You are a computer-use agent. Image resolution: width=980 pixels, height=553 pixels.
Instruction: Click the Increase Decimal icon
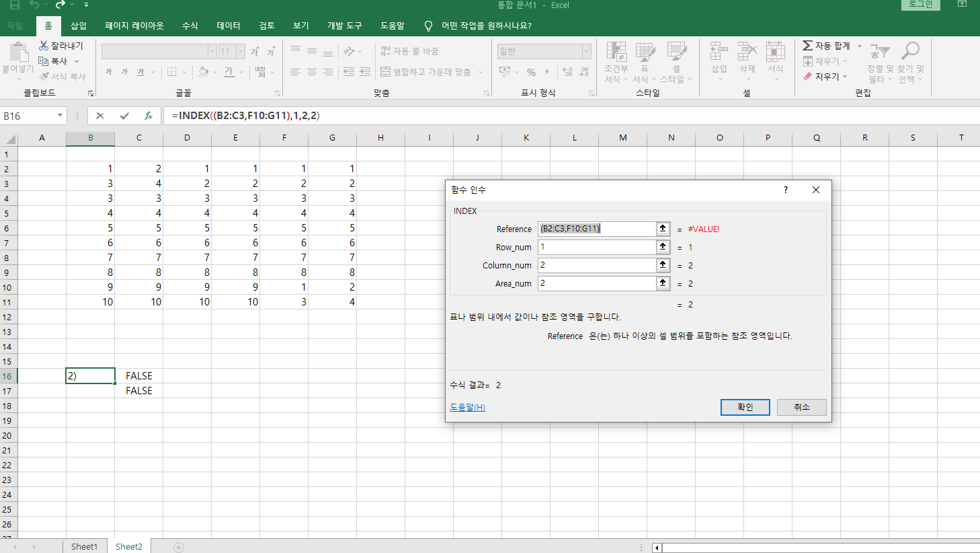click(x=567, y=72)
